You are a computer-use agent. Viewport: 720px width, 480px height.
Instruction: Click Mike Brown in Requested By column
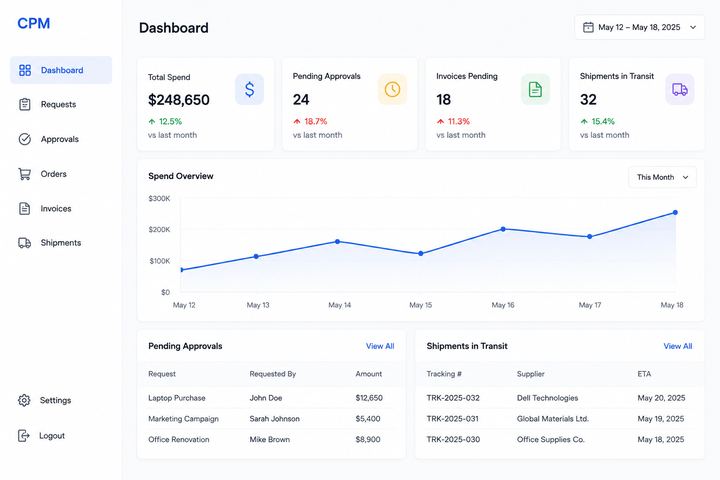point(270,439)
